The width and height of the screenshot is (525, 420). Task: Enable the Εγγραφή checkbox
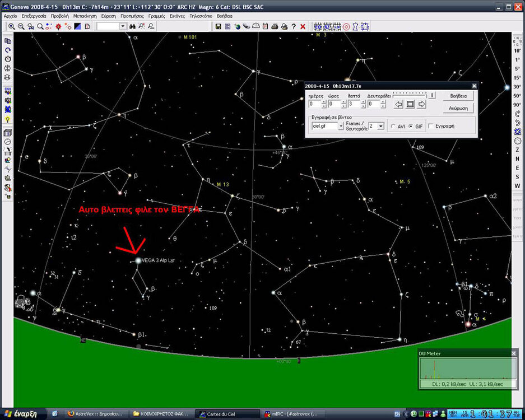431,126
